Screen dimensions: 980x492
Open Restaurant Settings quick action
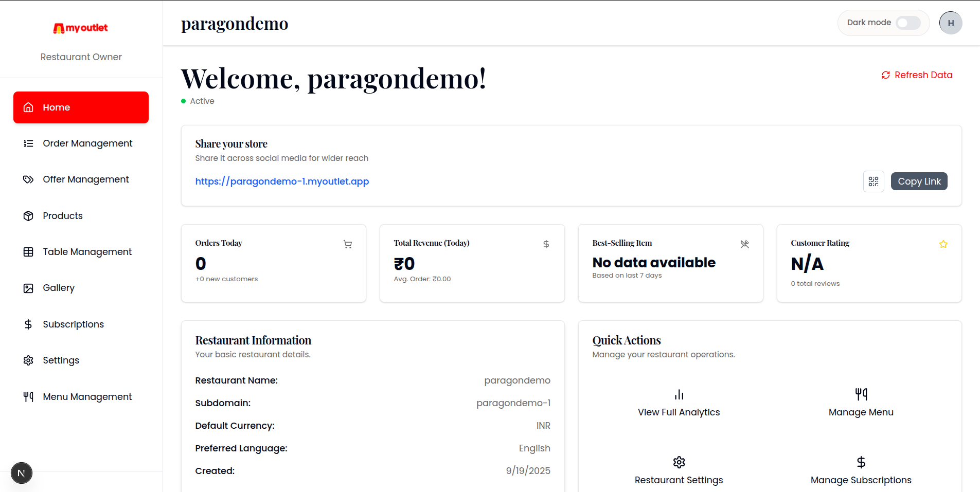click(x=679, y=471)
